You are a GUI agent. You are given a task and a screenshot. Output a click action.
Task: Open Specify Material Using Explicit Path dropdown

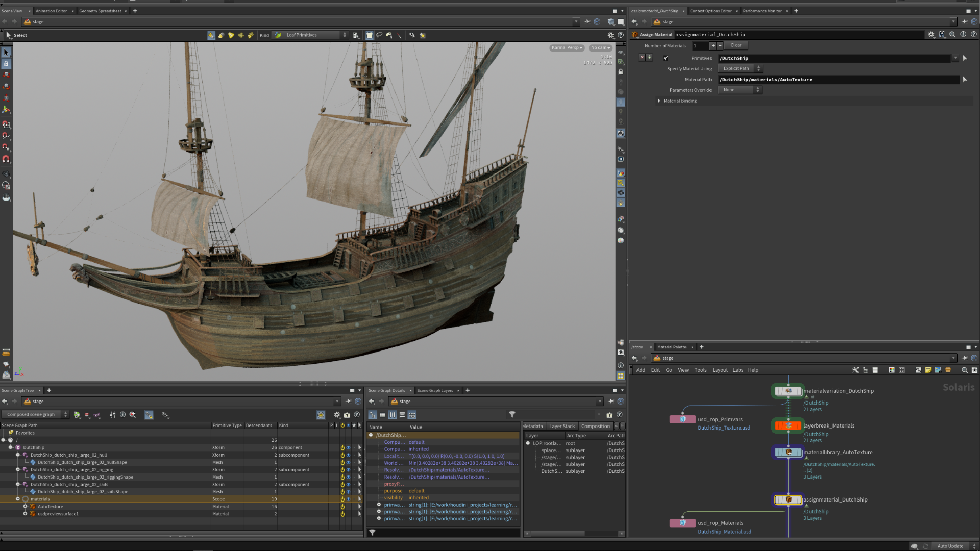click(740, 69)
